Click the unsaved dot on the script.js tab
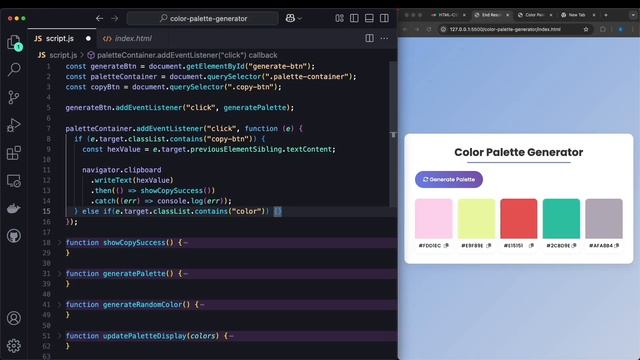640x360 pixels. coord(88,38)
